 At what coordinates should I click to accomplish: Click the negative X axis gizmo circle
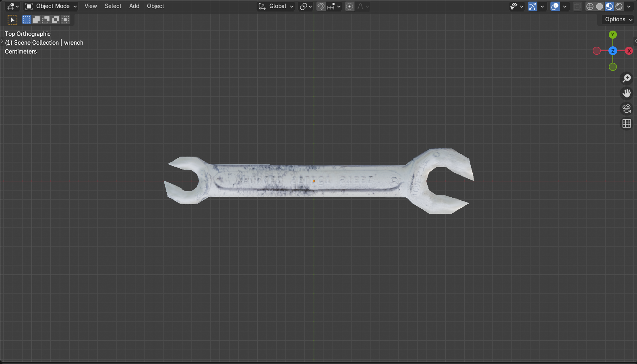pyautogui.click(x=597, y=51)
